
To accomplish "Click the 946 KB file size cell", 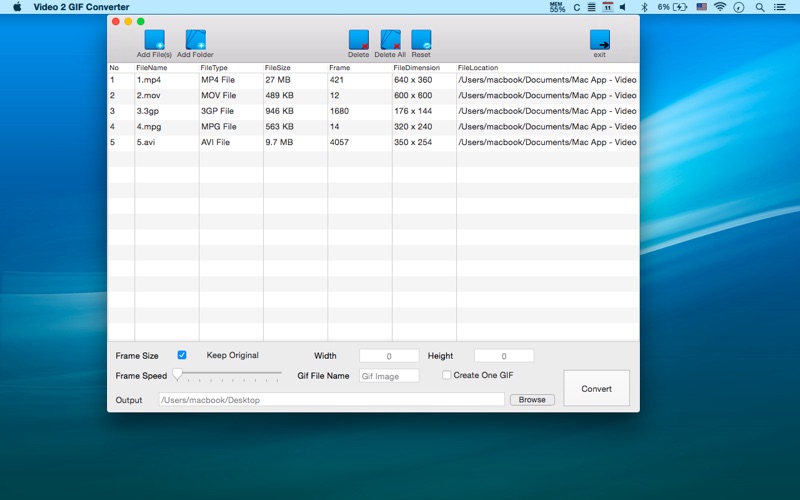I will point(280,111).
